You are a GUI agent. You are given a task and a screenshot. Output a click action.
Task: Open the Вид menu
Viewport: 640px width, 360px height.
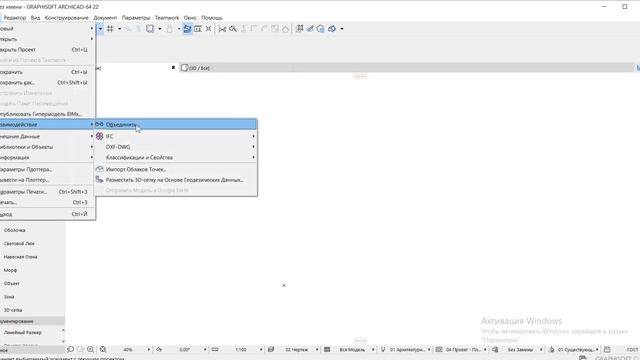click(36, 18)
